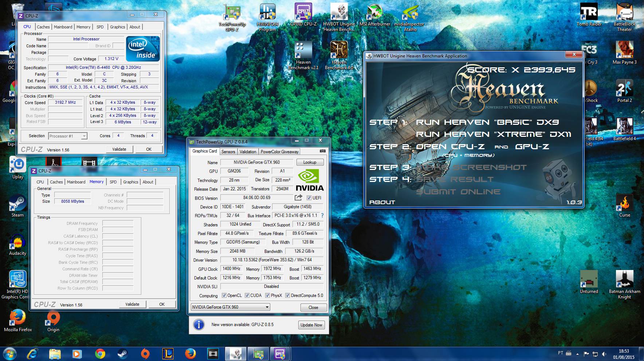Image resolution: width=644 pixels, height=361 pixels.
Task: Launch MSI Afterburner desktop shortcut
Action: click(374, 15)
